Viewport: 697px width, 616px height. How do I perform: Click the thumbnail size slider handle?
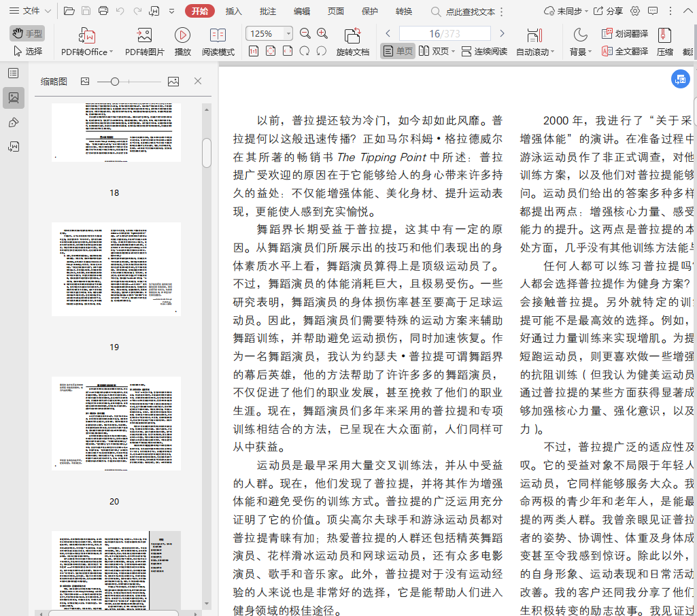(115, 82)
